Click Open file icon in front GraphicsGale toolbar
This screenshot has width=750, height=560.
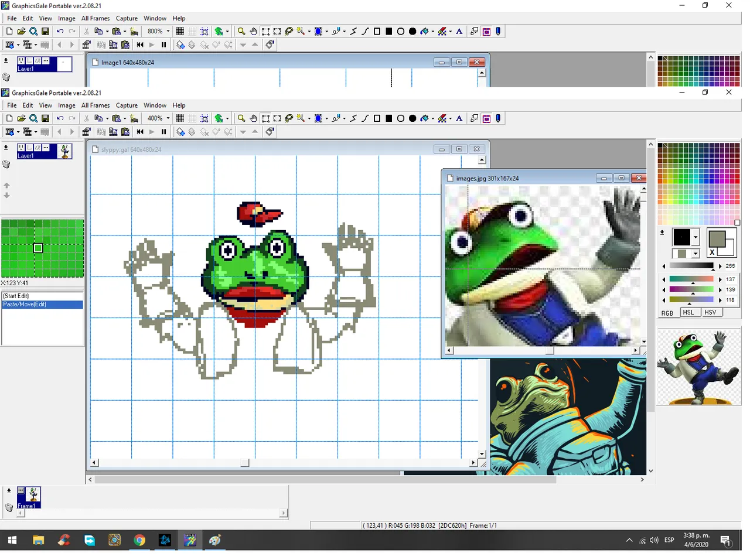21,118
